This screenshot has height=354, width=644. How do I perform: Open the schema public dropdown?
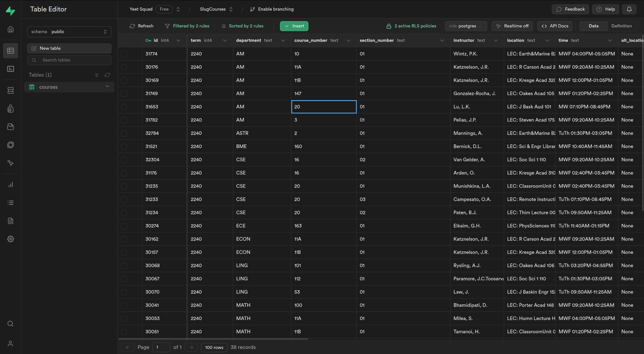[x=69, y=32]
